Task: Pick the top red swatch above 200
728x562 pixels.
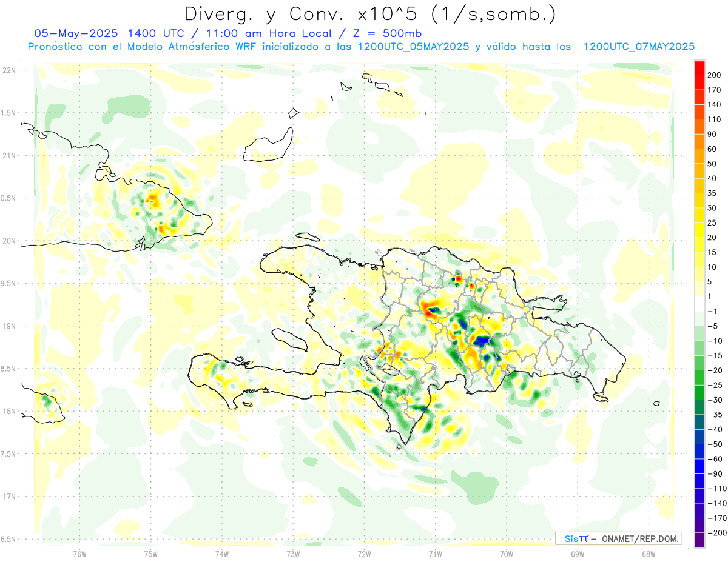Action: tap(699, 68)
